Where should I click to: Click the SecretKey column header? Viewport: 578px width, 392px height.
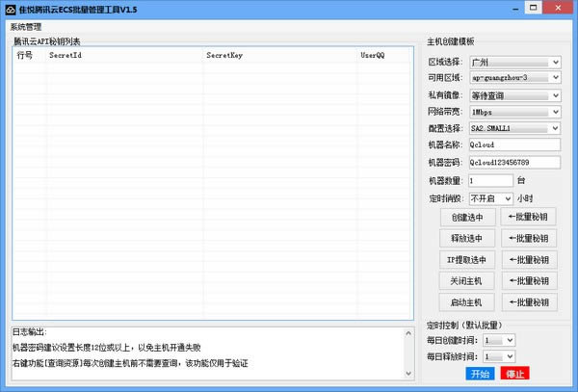pyautogui.click(x=224, y=56)
